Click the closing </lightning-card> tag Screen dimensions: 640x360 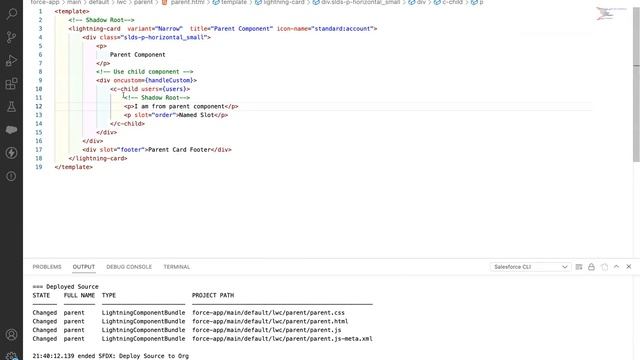[x=98, y=158]
